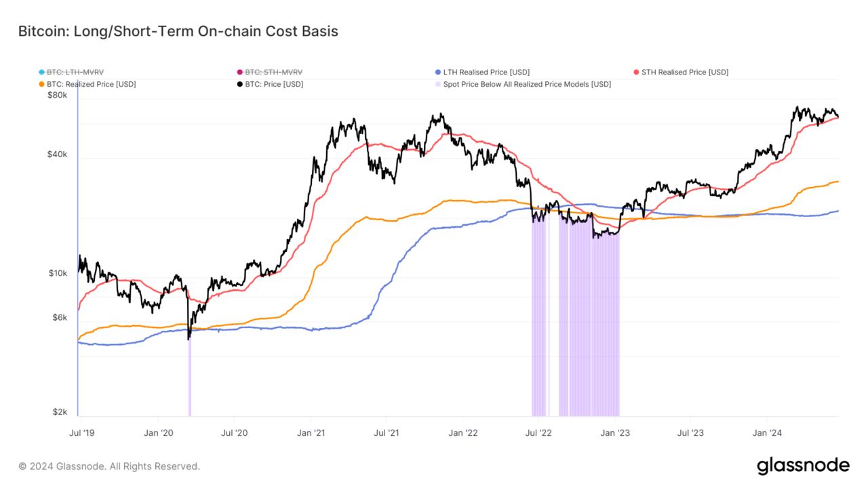Toggle the STH Realised Price legend entry
Viewport: 868px width, 488px height.
[684, 73]
